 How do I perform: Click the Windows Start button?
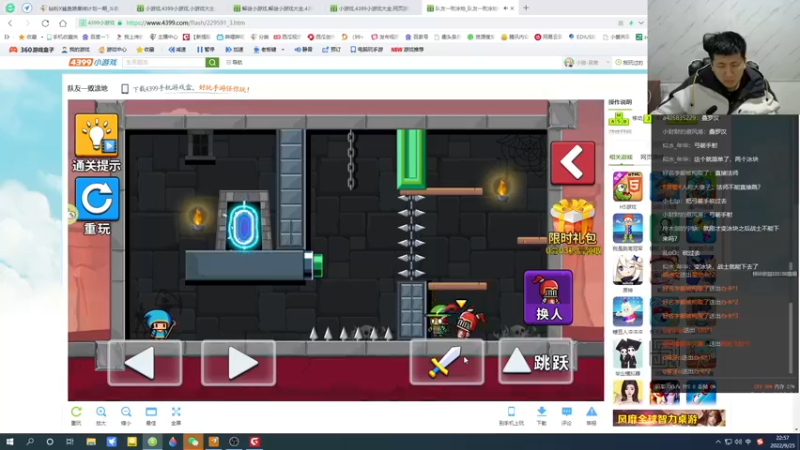tap(10, 442)
